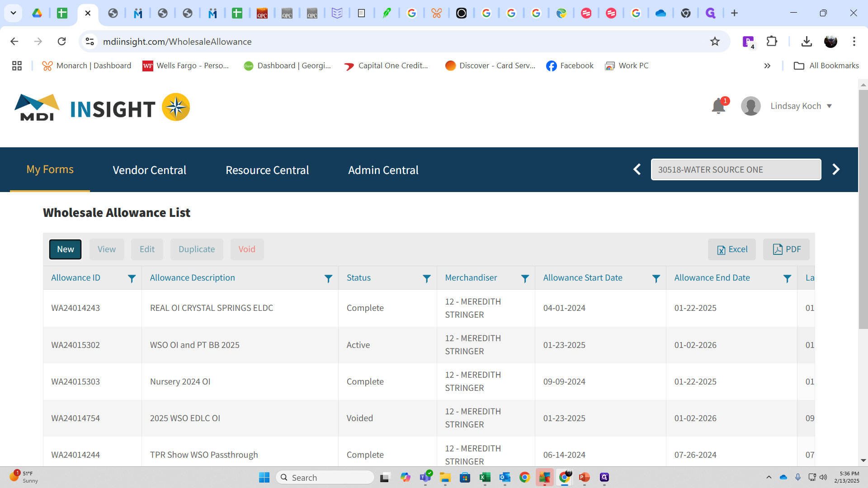Screen dimensions: 868x488
Task: Filter the Allowance ID column
Action: point(132,279)
